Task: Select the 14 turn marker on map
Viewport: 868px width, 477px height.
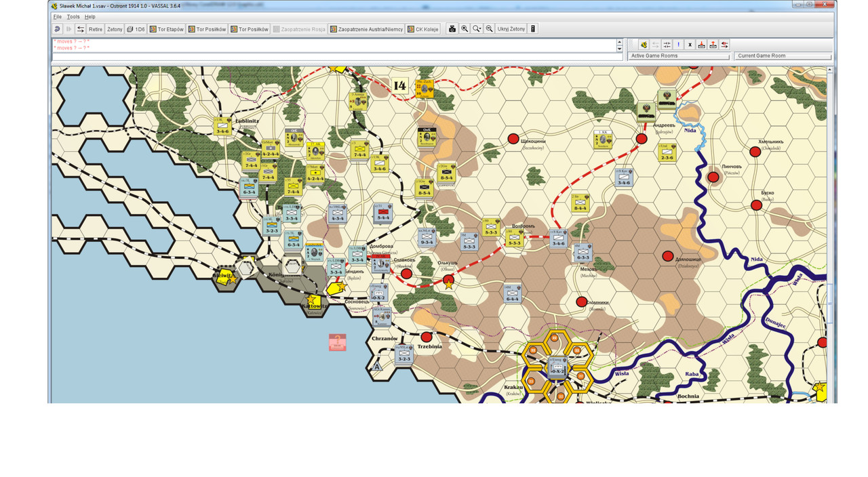Action: click(400, 85)
